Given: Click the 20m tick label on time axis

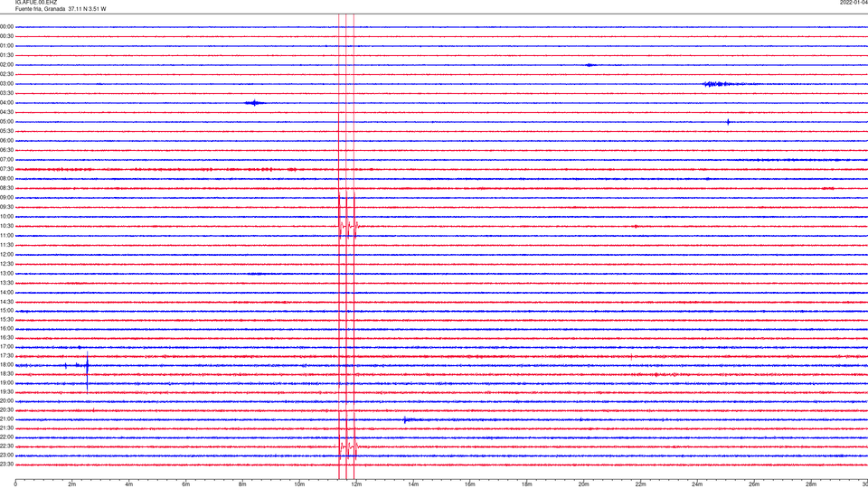Looking at the screenshot, I should tap(583, 484).
